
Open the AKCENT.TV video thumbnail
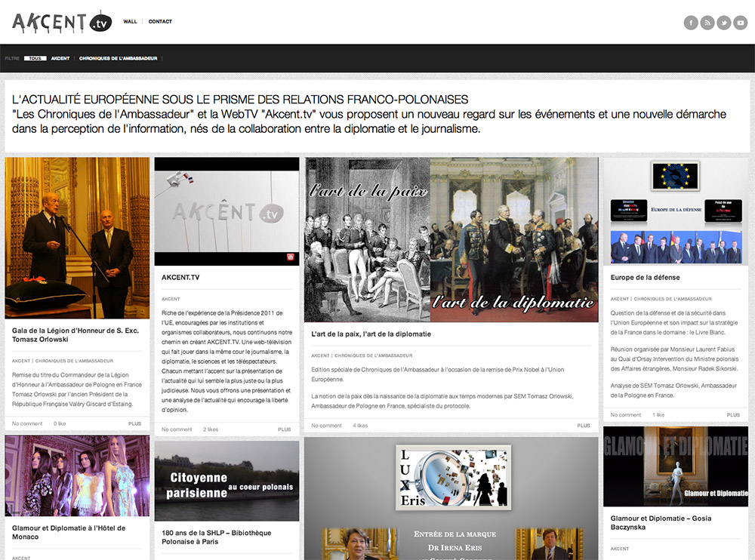(x=226, y=211)
